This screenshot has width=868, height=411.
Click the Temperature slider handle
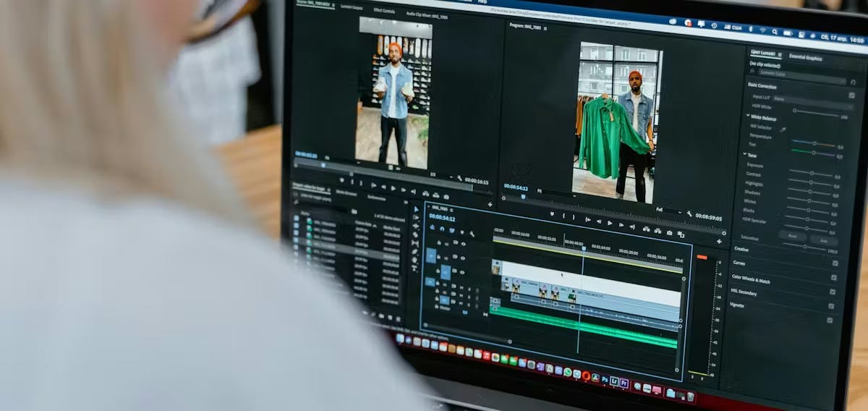(814, 143)
